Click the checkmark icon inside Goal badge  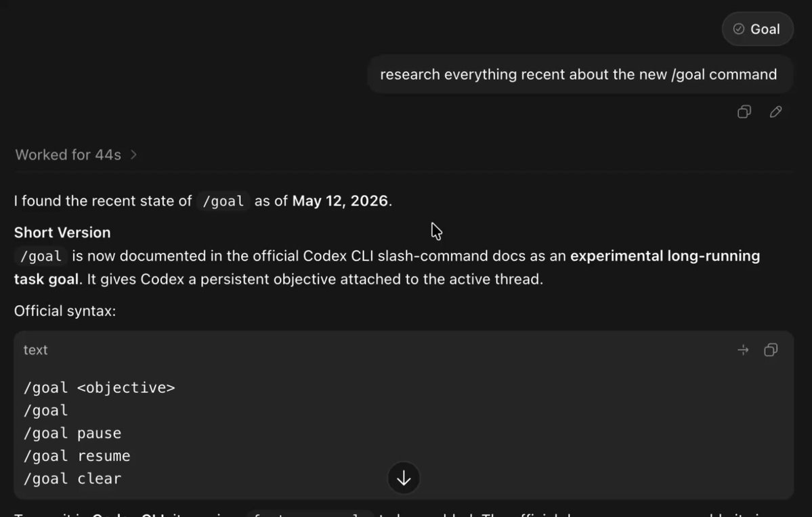click(x=739, y=29)
